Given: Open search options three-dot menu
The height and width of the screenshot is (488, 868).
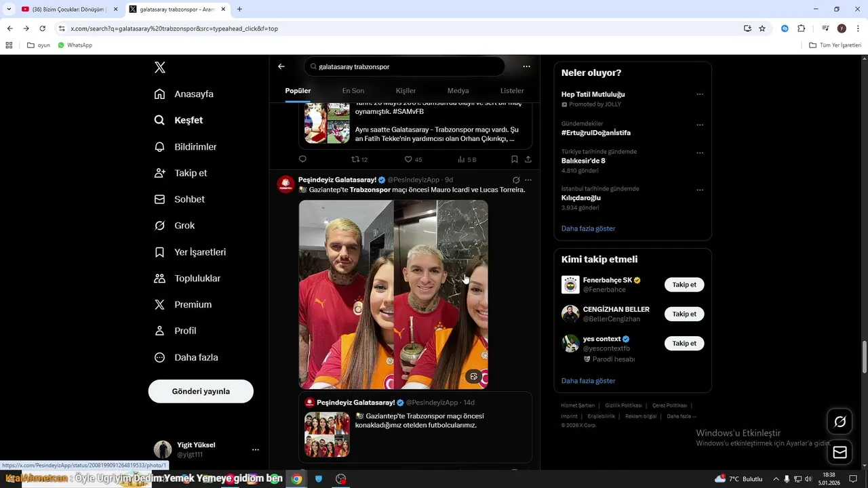Looking at the screenshot, I should 526,66.
